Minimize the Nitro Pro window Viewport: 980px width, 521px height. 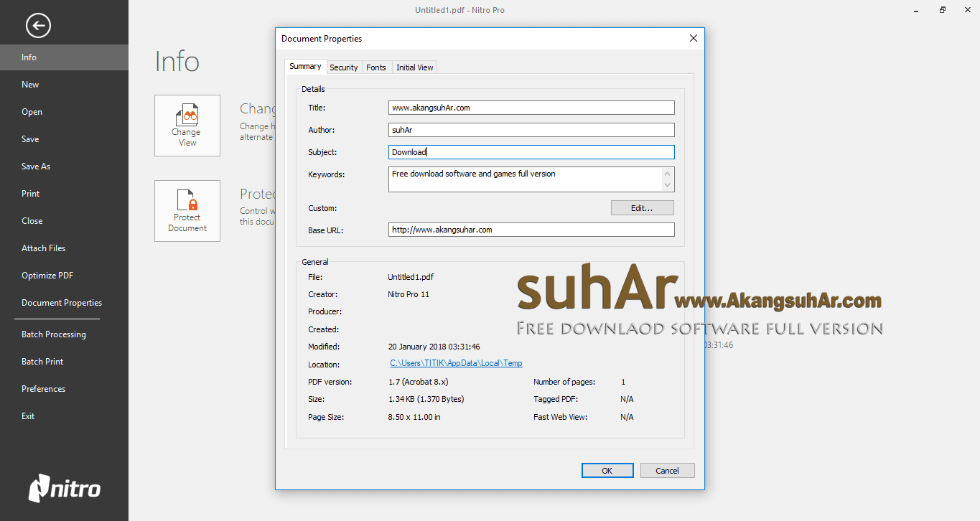coord(917,10)
